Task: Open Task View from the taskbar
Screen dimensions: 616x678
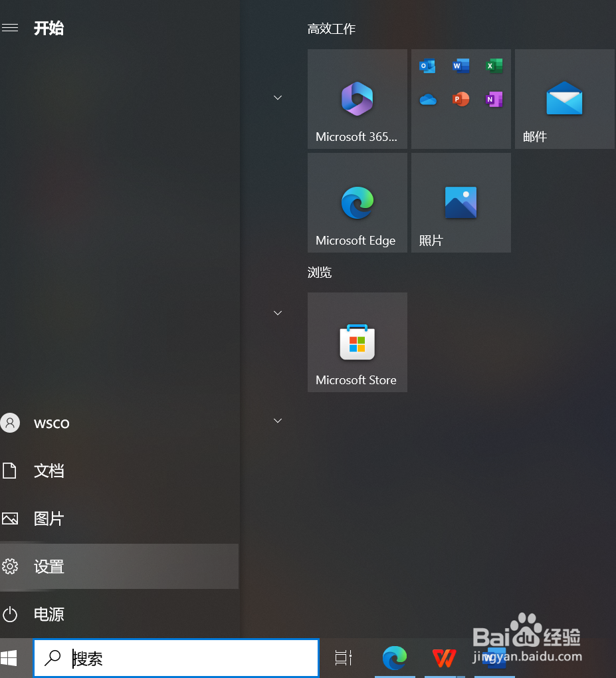Action: click(344, 657)
